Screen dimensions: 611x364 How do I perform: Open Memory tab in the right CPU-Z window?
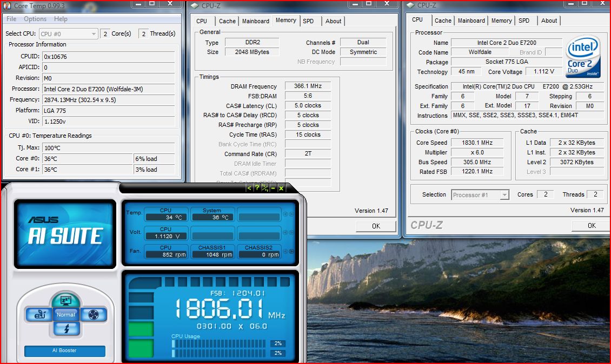tap(501, 21)
